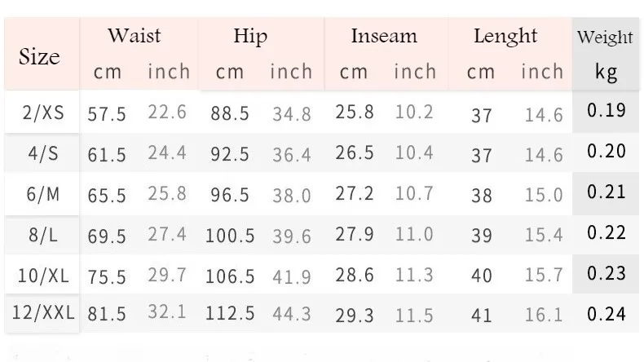The height and width of the screenshot is (362, 644).
Task: Click the Size column header
Action: (39, 56)
